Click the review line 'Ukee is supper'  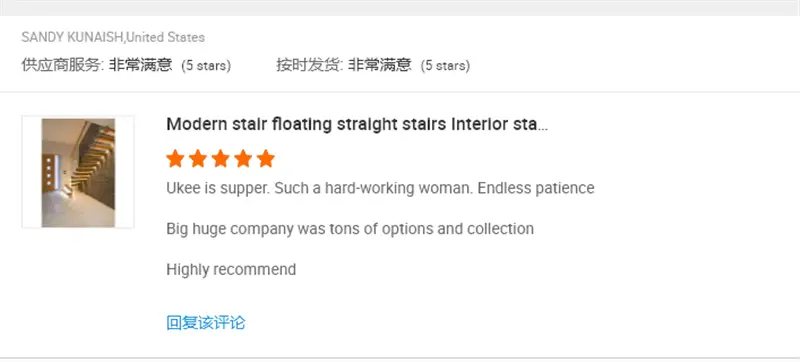point(380,188)
